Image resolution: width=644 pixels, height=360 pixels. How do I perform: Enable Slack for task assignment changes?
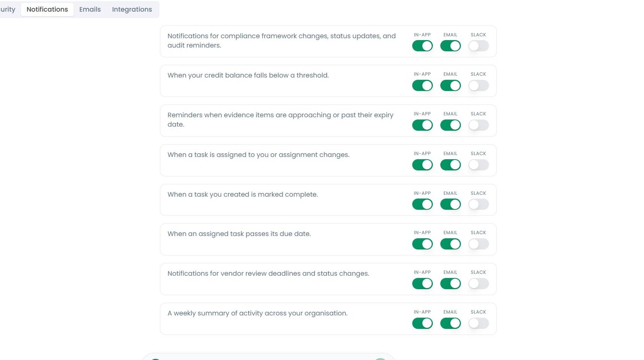[479, 165]
